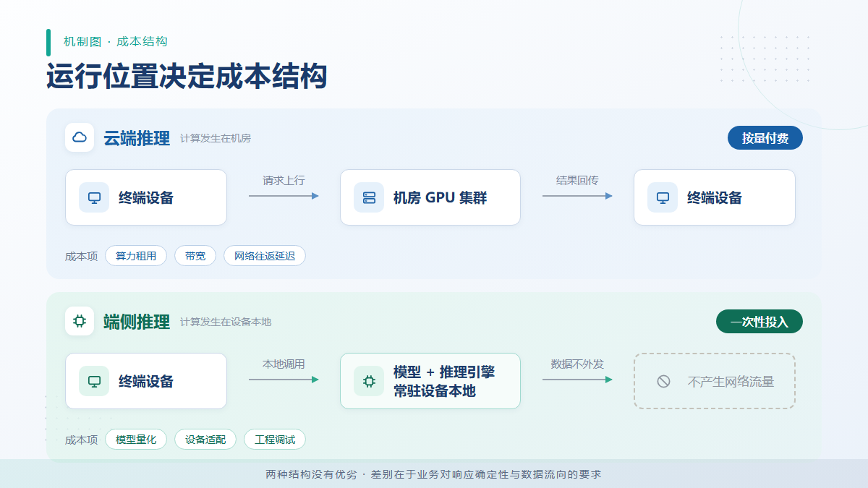Click 成本项 label in 端侧推理 section
The width and height of the screenshot is (868, 488).
(81, 440)
